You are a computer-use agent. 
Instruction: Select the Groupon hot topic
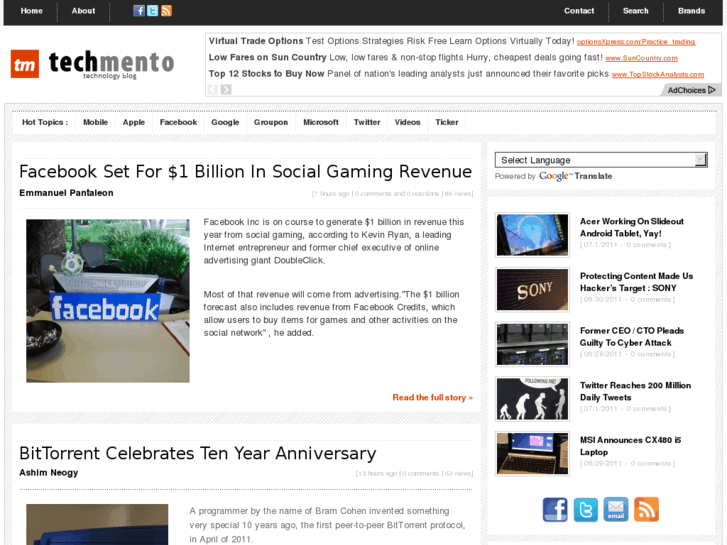pyautogui.click(x=271, y=122)
